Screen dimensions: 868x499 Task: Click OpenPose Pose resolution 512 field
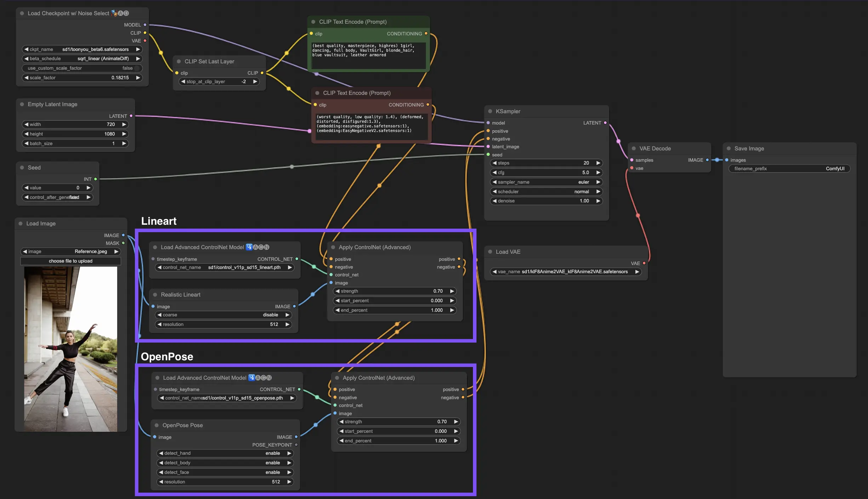coord(225,482)
